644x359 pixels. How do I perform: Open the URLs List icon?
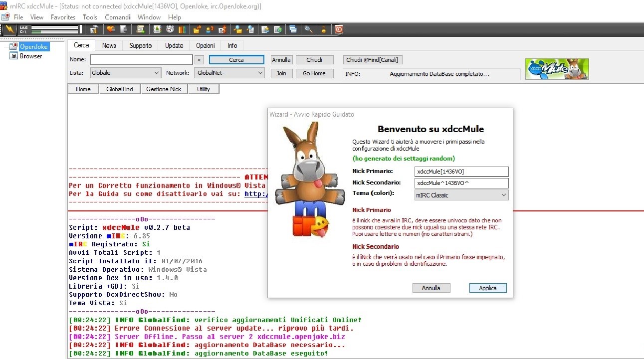(278, 29)
